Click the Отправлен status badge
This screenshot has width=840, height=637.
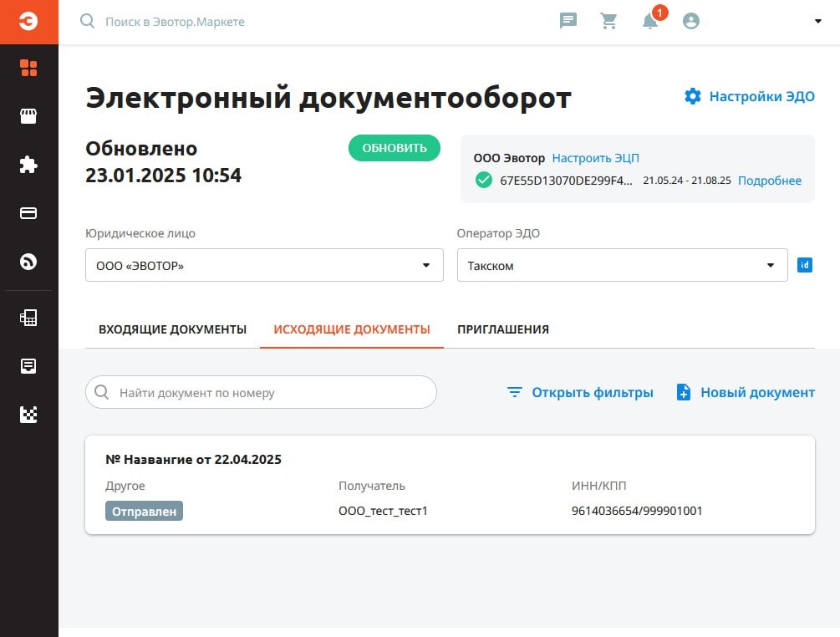144,511
